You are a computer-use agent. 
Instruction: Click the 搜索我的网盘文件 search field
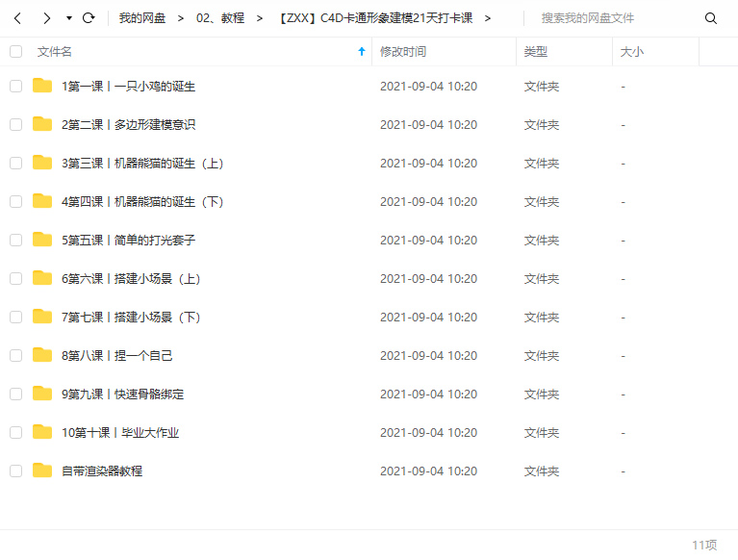617,18
